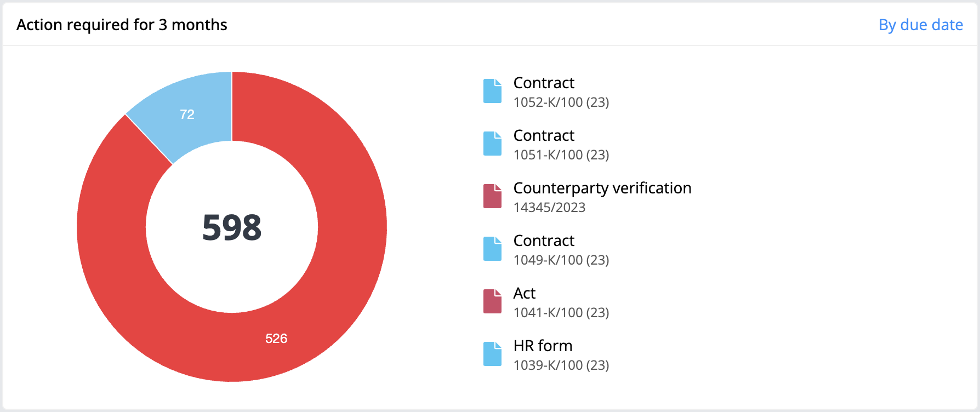Open the Act document title

(525, 293)
